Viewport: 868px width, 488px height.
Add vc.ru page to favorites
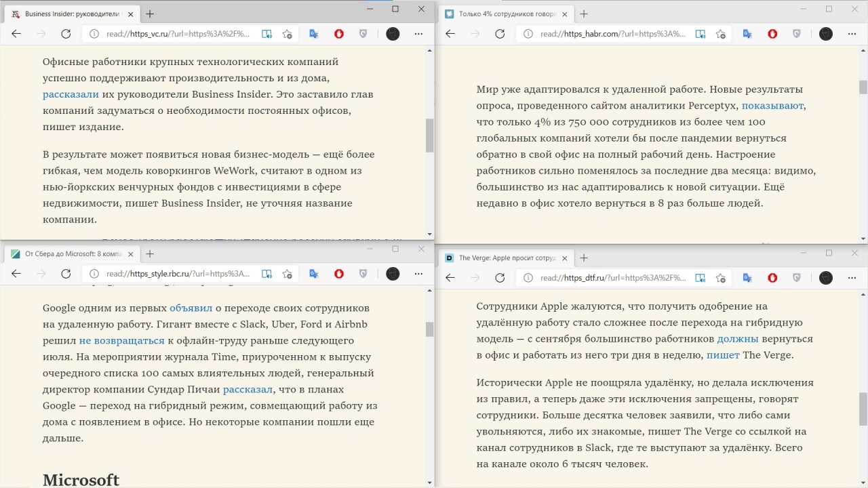pyautogui.click(x=288, y=34)
